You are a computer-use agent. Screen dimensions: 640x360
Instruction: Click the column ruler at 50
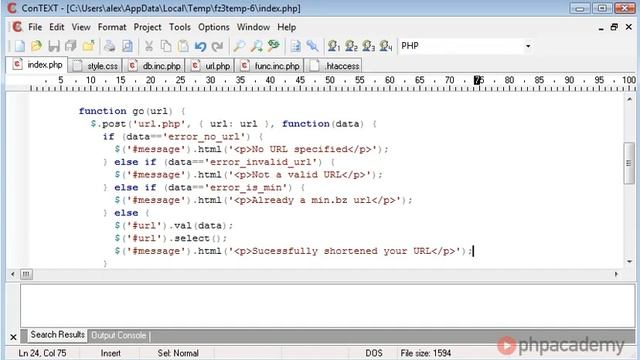tap(330, 80)
